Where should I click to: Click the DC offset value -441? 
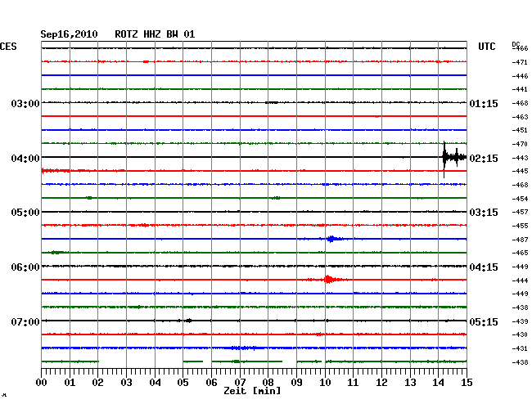[520, 89]
